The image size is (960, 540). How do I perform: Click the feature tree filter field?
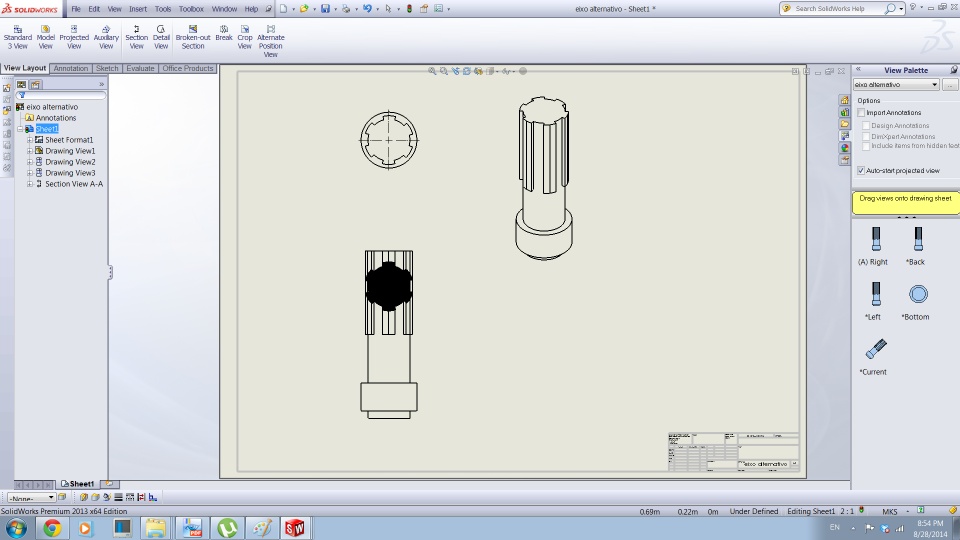[x=61, y=96]
